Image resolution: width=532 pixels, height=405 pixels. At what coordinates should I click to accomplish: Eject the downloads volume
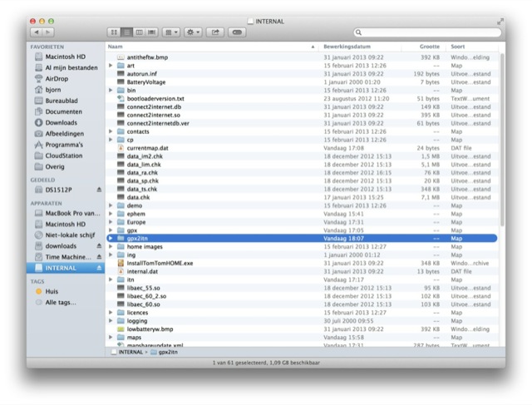point(99,246)
